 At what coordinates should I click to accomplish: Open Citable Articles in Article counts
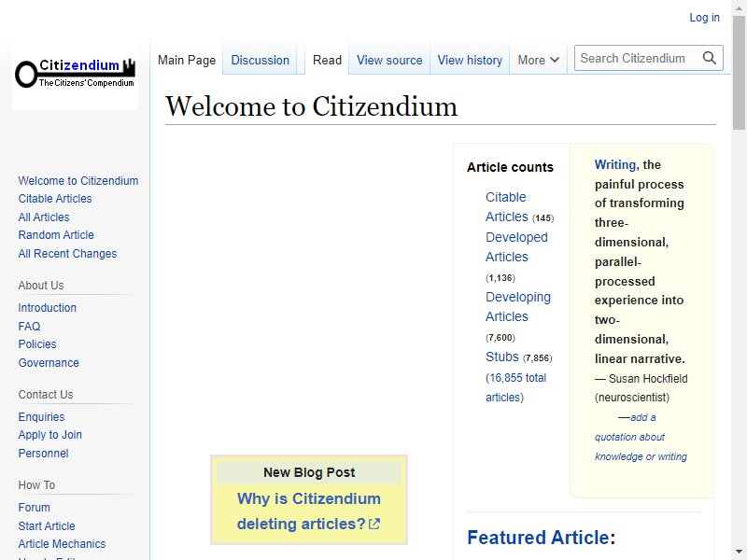point(507,206)
